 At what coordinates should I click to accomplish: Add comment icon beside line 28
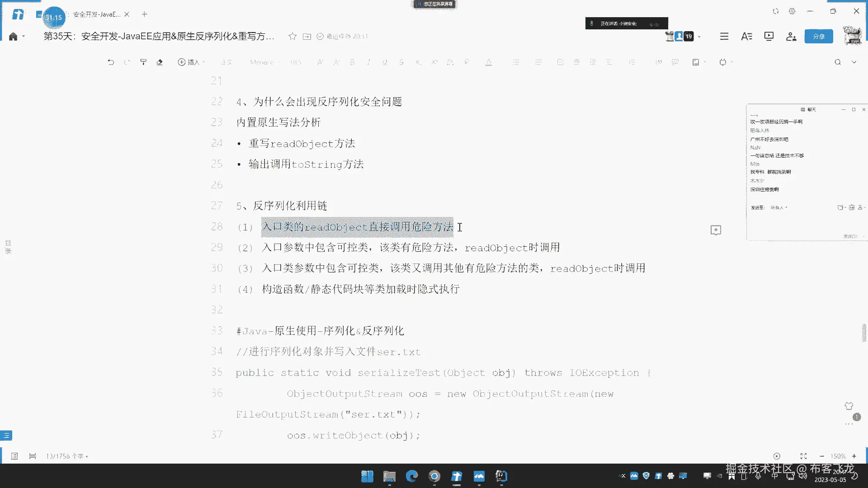pos(716,230)
